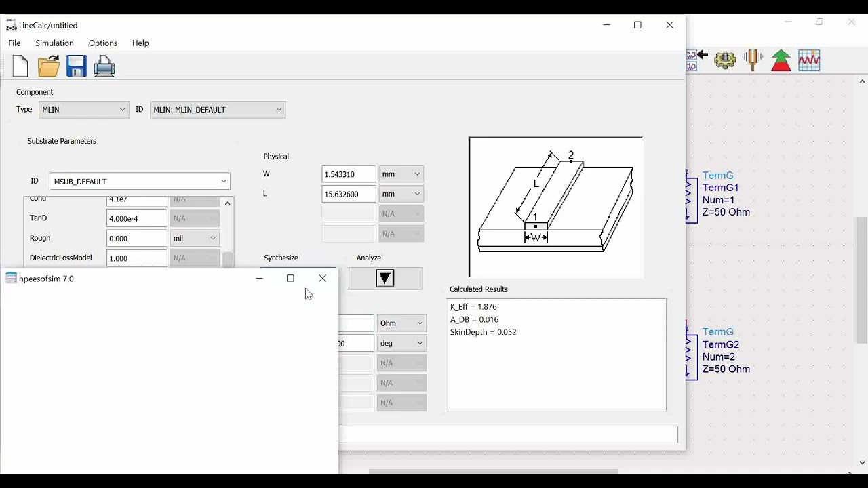The image size is (868, 488).
Task: Click the Cond value field 4.1e7
Action: 137,201
